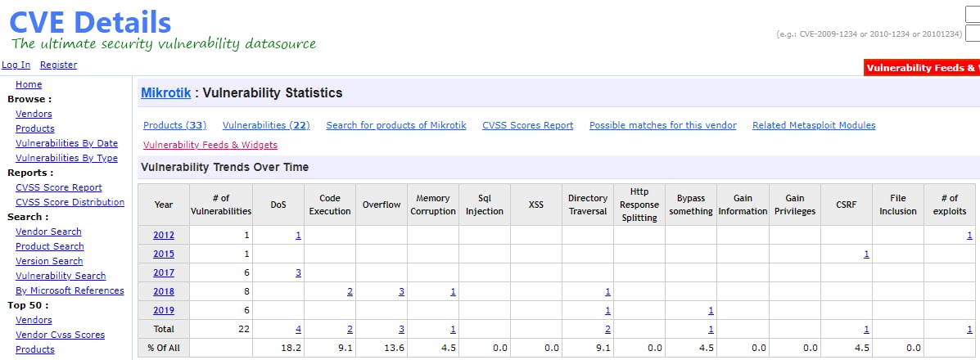This screenshot has height=360, width=980.
Task: Open year 2018 row link
Action: pos(164,291)
